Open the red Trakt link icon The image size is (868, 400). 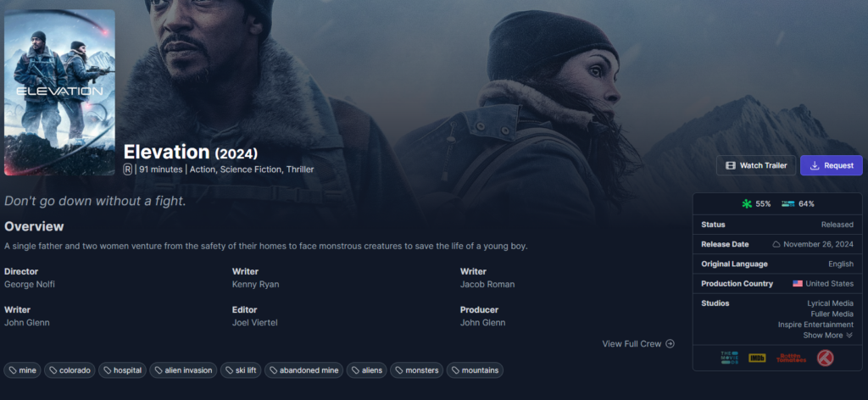[825, 358]
